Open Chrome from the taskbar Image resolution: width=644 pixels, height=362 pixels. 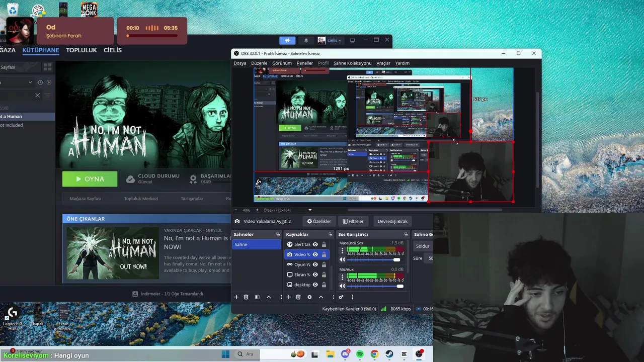click(x=374, y=354)
